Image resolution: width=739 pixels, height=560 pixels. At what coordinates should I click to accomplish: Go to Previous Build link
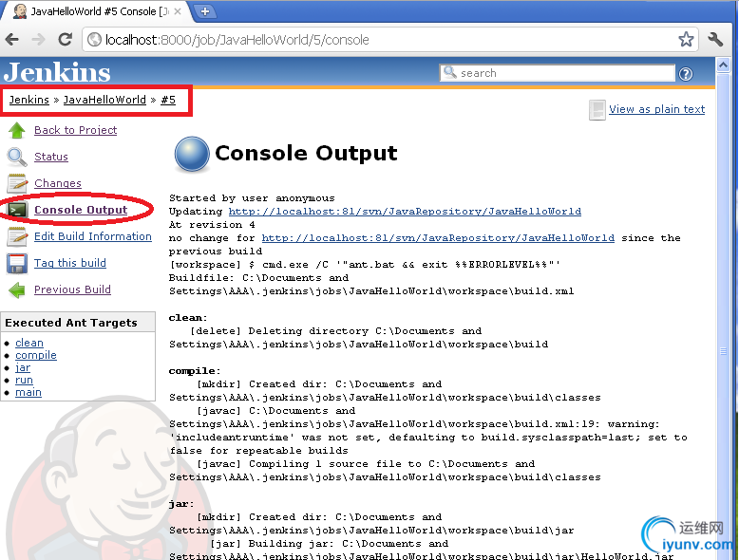click(x=72, y=289)
